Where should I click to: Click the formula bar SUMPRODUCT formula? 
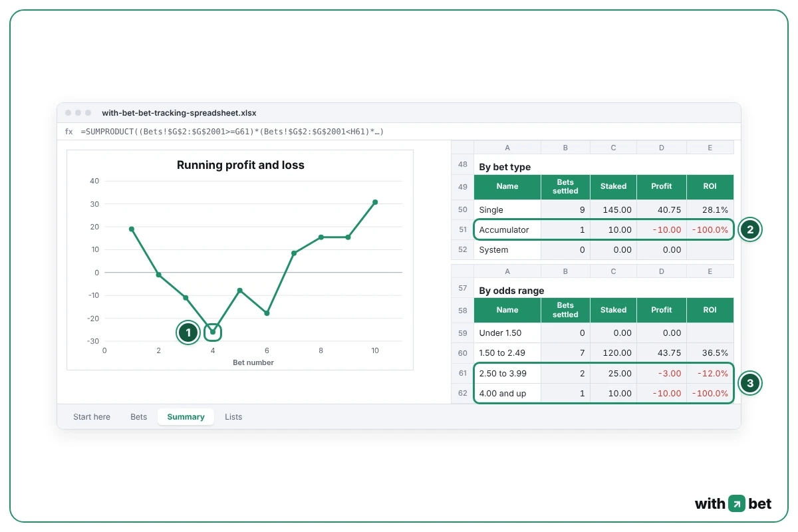click(x=232, y=132)
